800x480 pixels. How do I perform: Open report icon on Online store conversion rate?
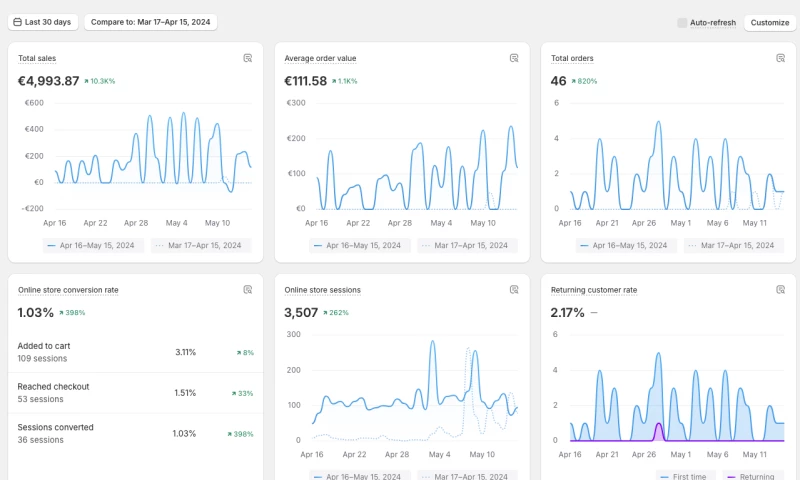(248, 290)
